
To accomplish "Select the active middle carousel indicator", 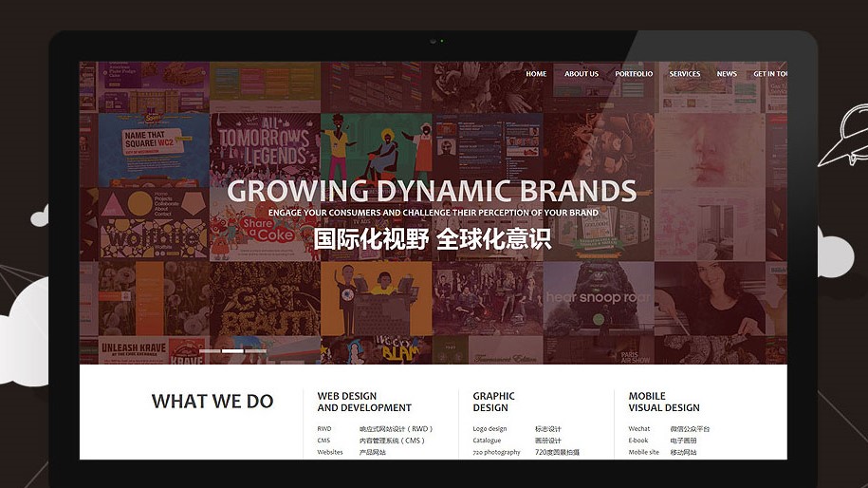I will 232,350.
